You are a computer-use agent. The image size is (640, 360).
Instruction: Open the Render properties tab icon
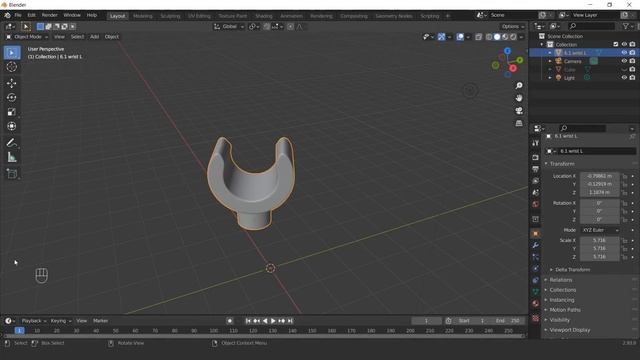(x=536, y=157)
